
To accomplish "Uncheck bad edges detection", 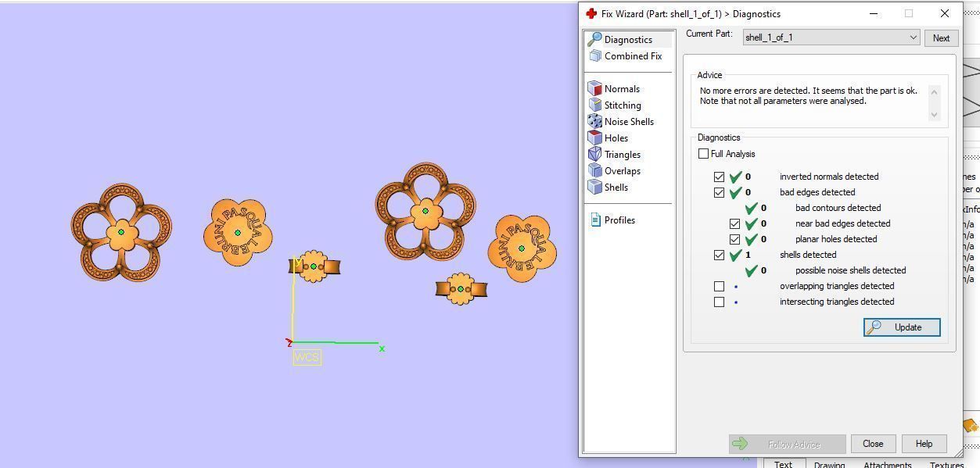I will (x=719, y=192).
